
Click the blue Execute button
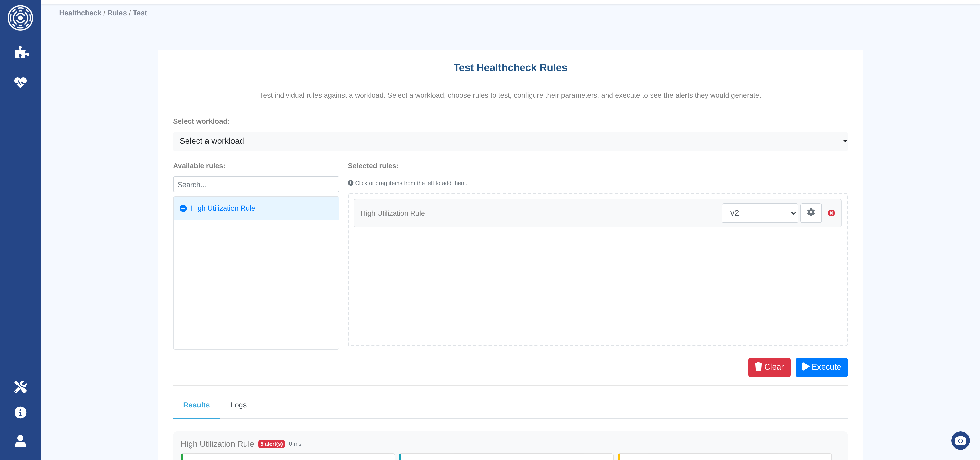pyautogui.click(x=821, y=367)
